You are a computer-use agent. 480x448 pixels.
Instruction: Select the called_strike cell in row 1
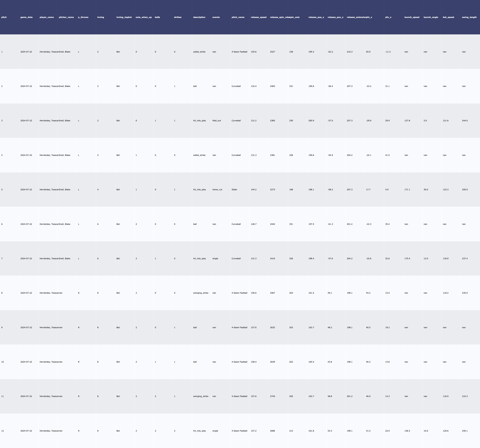(199, 52)
